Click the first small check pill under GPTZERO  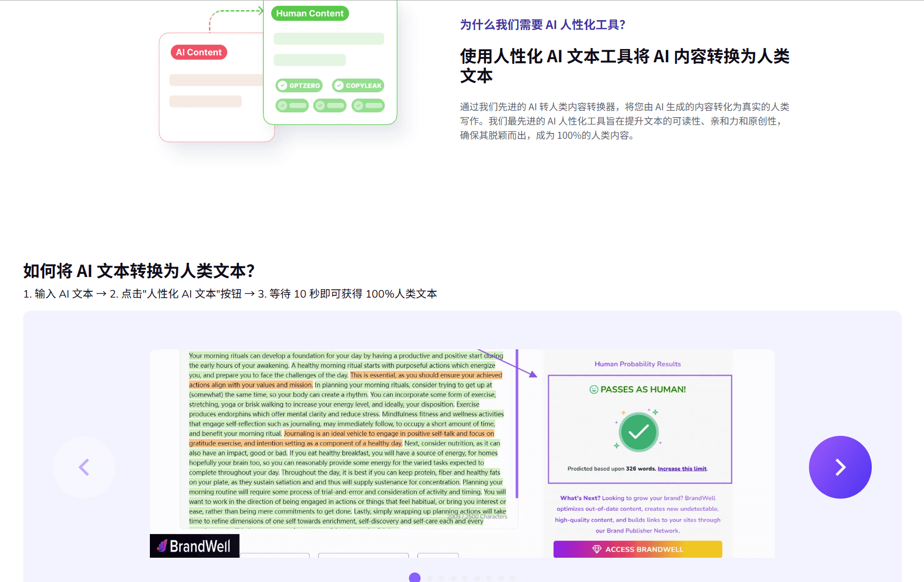(x=282, y=106)
